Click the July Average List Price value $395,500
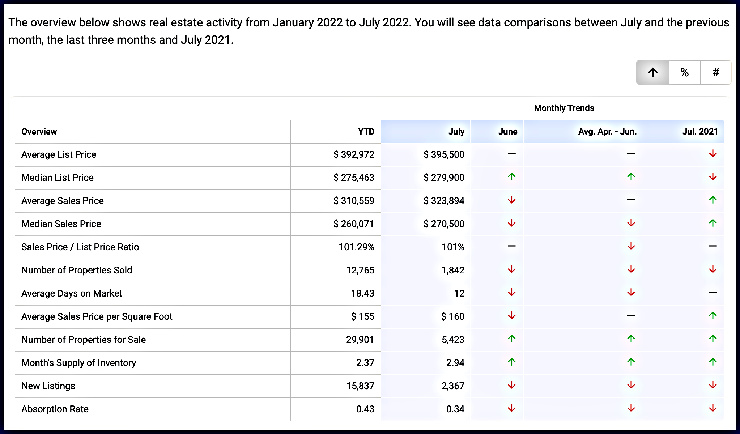This screenshot has width=740, height=434. click(444, 155)
